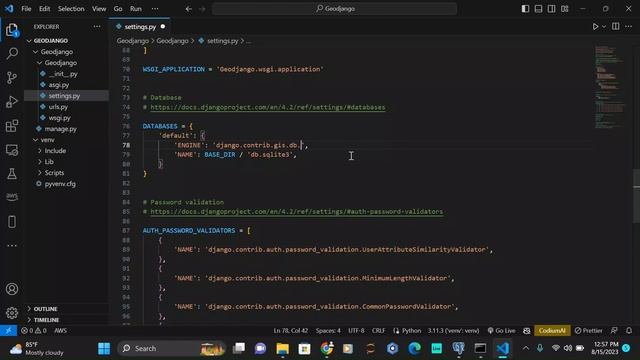Toggle the bottom panel visibility

[538, 9]
